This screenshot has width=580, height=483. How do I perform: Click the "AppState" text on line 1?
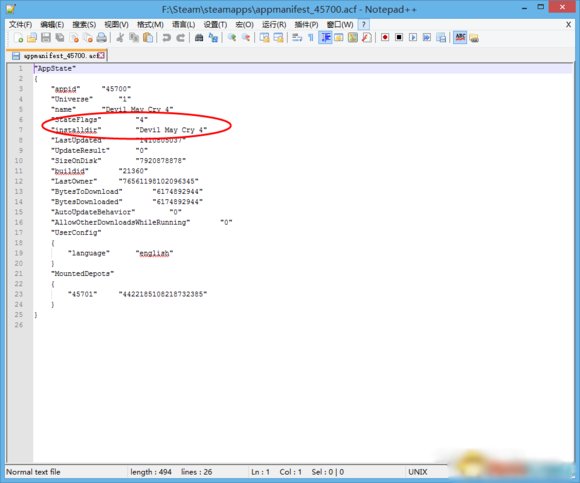(x=55, y=68)
